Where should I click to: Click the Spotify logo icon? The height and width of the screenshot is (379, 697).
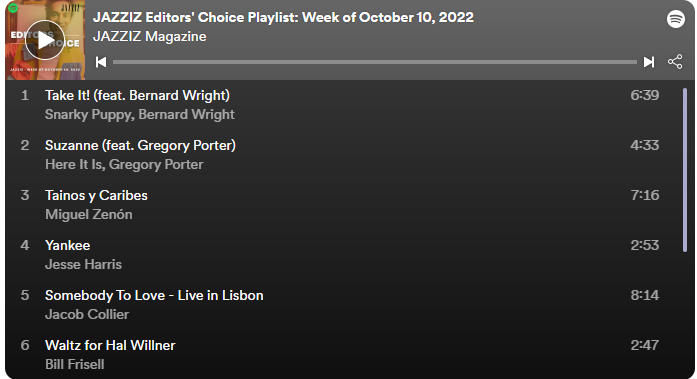pyautogui.click(x=676, y=19)
